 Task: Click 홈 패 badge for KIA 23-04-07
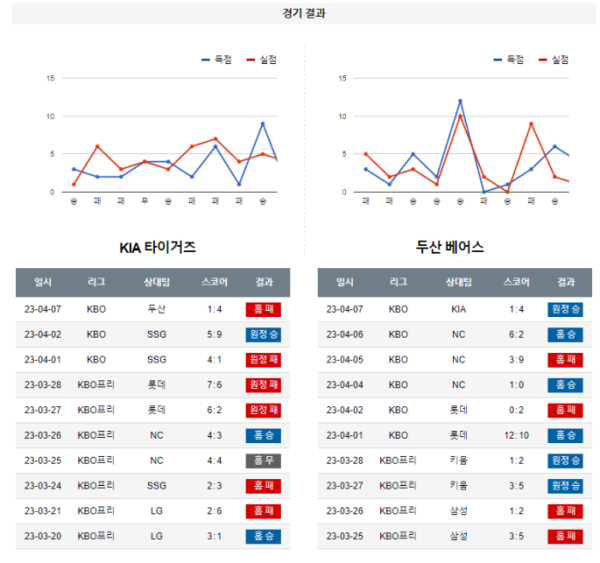(263, 309)
